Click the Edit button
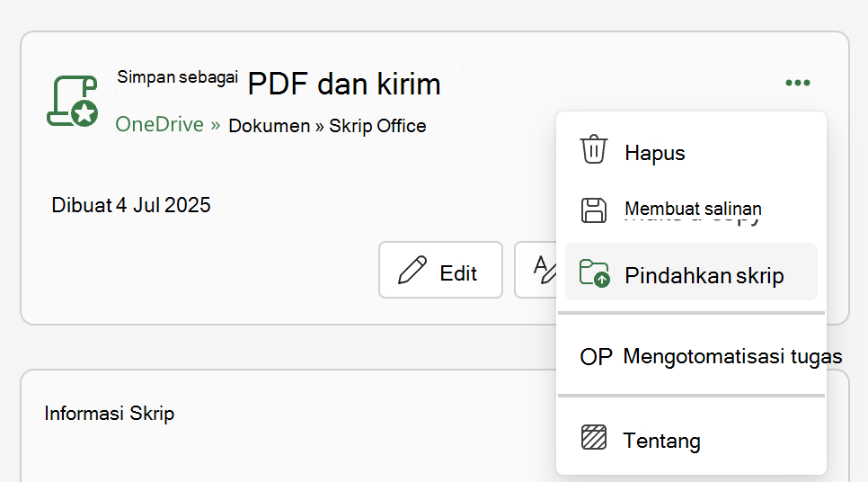This screenshot has width=868, height=482. pos(440,270)
